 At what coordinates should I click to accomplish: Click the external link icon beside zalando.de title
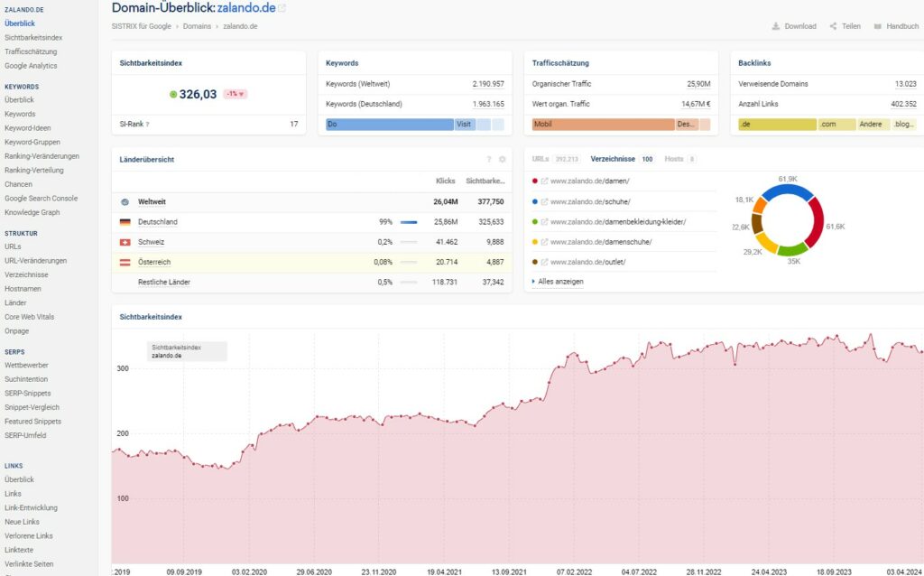pyautogui.click(x=282, y=8)
